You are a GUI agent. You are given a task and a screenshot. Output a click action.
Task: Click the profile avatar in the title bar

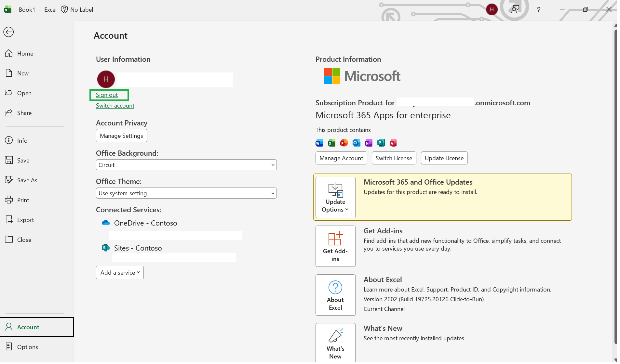[492, 9]
